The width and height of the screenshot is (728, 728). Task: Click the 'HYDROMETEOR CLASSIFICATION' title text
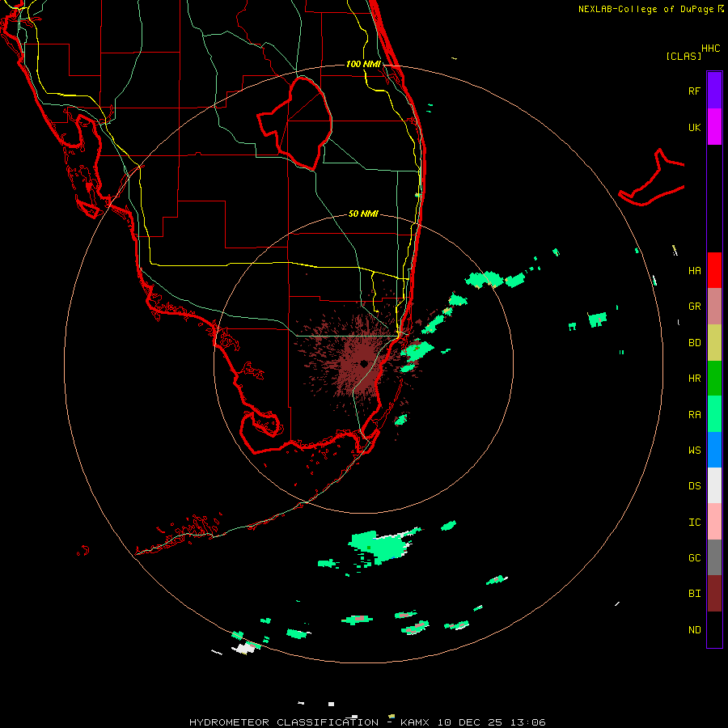click(284, 722)
